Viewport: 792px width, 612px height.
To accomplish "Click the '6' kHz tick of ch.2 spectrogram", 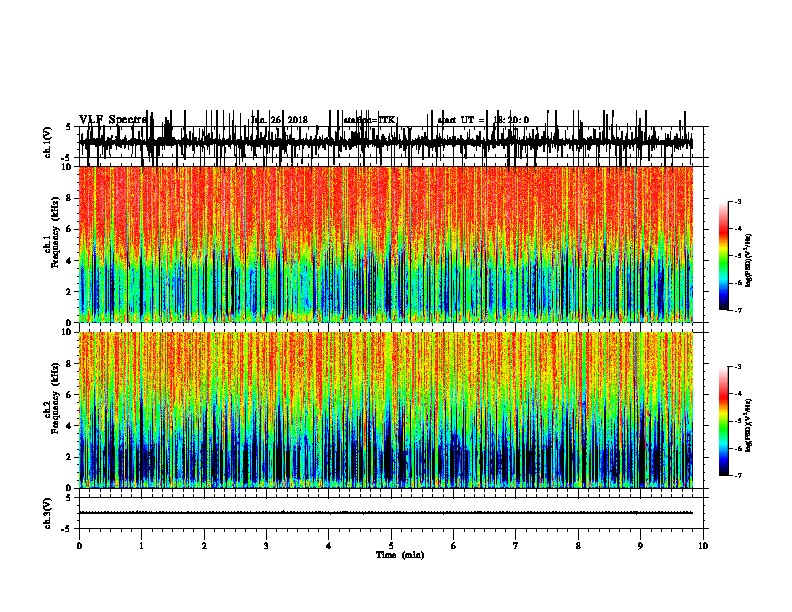I will point(70,394).
